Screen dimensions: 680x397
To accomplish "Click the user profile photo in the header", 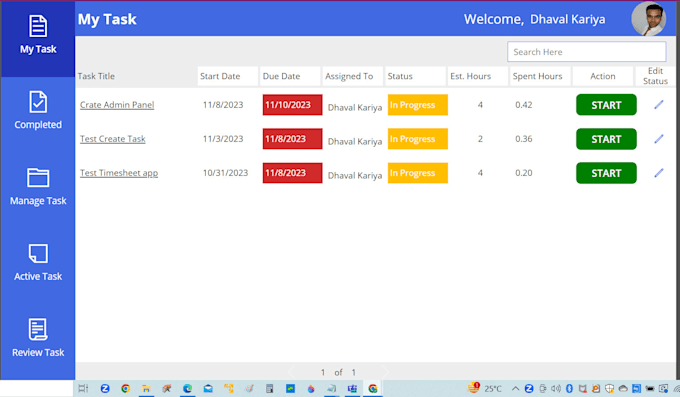I will point(649,19).
